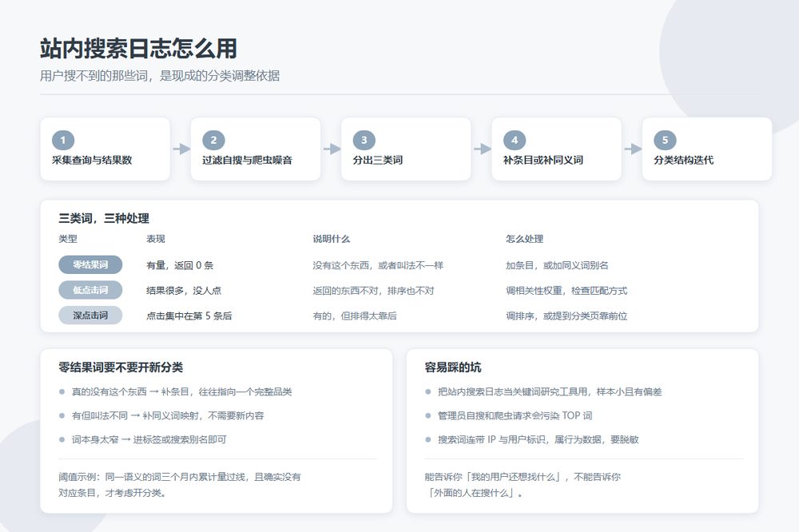799x532 pixels.
Task: Click the 深点击词 pill tag
Action: tap(90, 316)
